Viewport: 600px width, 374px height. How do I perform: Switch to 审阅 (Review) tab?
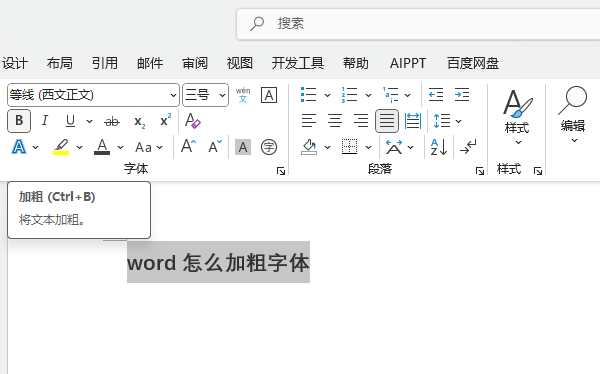point(195,63)
